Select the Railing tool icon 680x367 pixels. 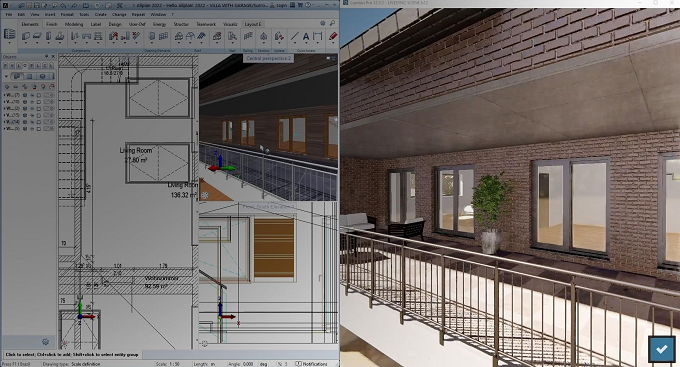248,37
